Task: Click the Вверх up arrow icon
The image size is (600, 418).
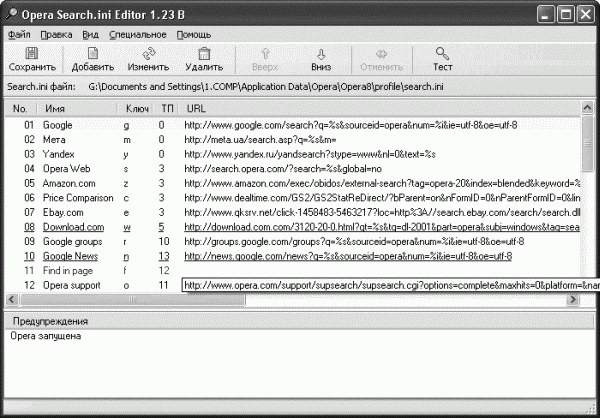Action: coord(265,54)
